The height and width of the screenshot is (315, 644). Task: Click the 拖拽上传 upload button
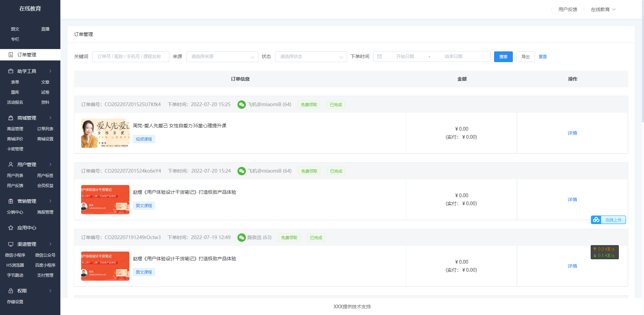click(x=608, y=220)
